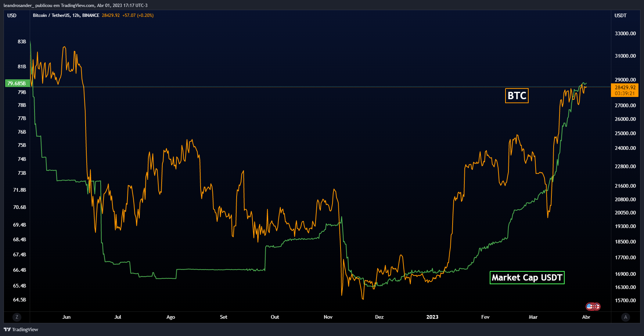Click the Ago label on time axis
Viewport: 644px width, 336px height.
tap(171, 317)
